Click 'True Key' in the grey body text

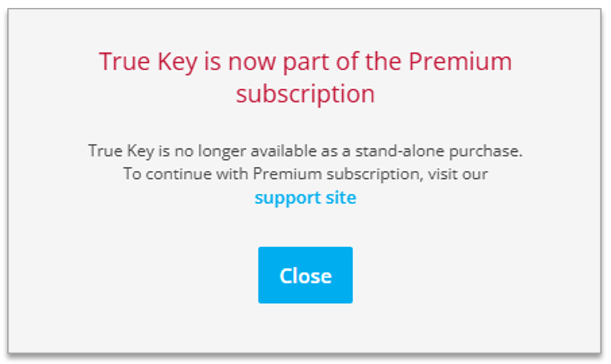[113, 150]
